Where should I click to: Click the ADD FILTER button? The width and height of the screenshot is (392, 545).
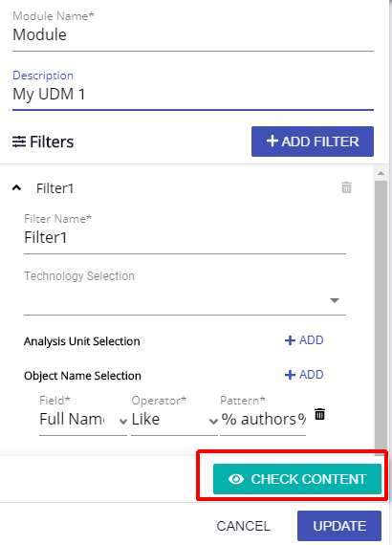(313, 142)
